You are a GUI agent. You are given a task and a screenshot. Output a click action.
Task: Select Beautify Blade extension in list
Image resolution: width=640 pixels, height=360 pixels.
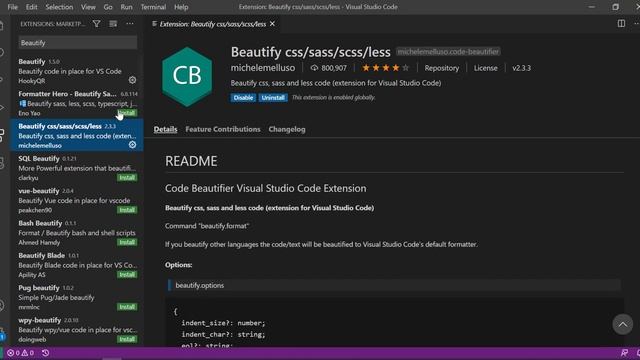click(x=77, y=264)
